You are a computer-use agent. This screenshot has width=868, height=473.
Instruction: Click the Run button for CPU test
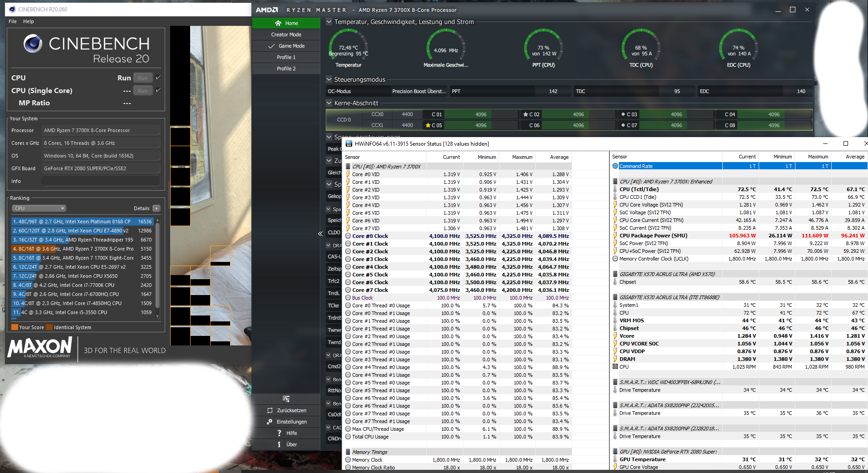click(x=142, y=78)
